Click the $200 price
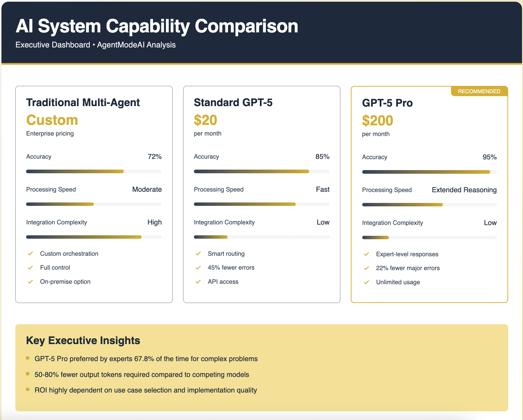The width and height of the screenshot is (523, 420). click(378, 120)
